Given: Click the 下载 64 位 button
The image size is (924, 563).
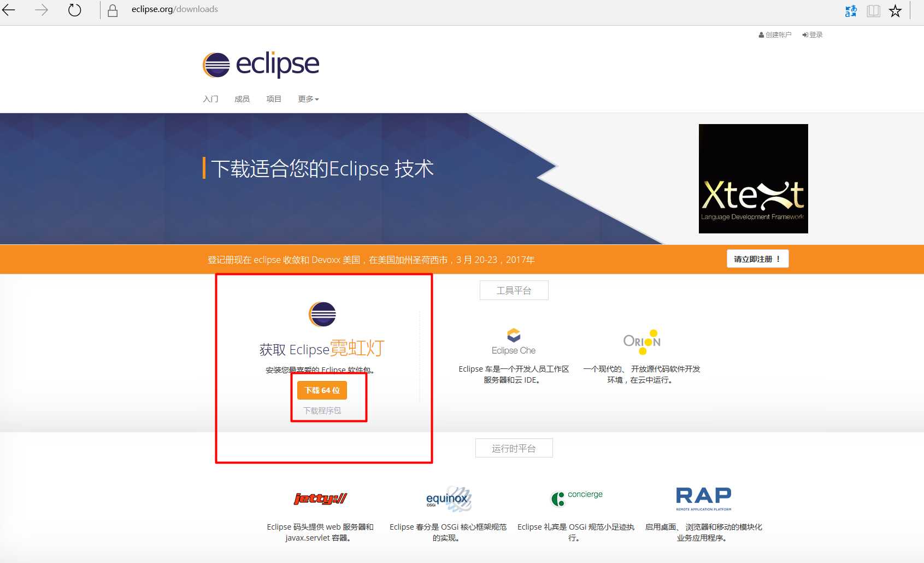Looking at the screenshot, I should (322, 390).
